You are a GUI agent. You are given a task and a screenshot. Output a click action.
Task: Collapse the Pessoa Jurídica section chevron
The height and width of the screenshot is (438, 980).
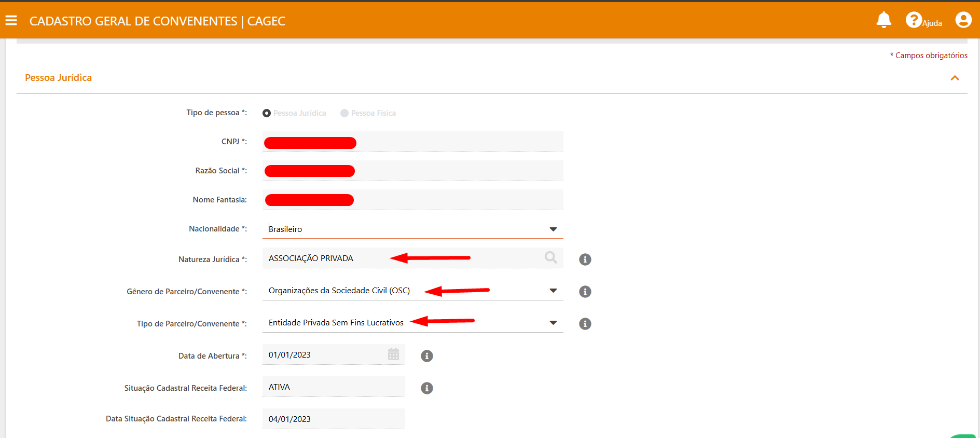click(x=955, y=78)
